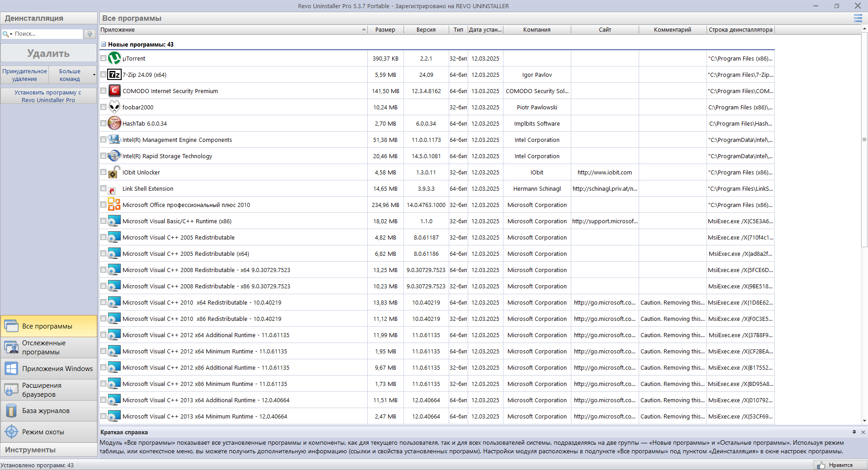868x470 pixels.
Task: Click the 7-Zip program icon
Action: tap(114, 75)
